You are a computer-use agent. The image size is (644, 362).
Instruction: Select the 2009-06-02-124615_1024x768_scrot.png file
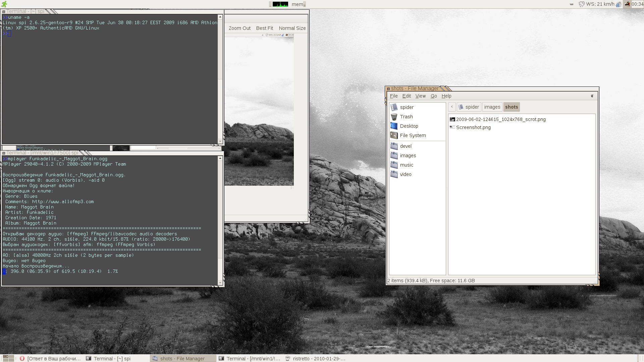[x=498, y=119]
